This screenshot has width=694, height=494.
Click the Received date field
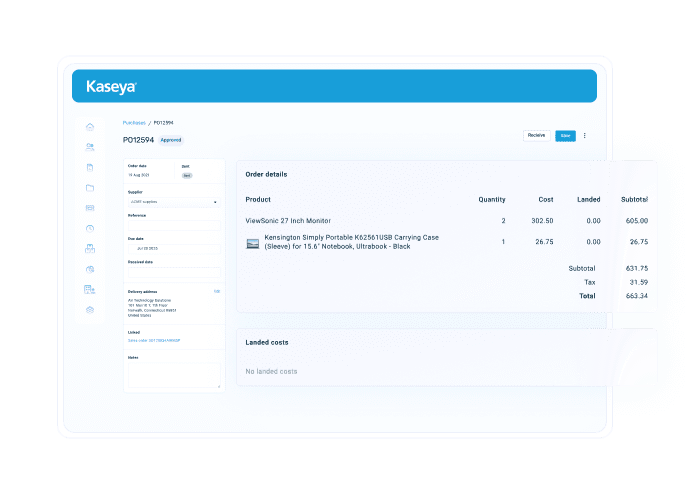(x=173, y=272)
